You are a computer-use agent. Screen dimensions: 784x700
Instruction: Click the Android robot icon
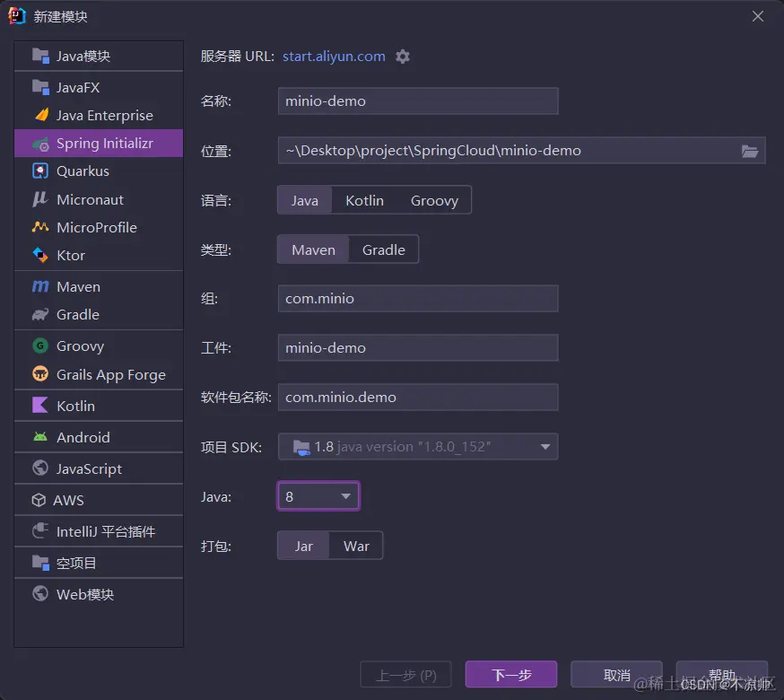tap(40, 437)
